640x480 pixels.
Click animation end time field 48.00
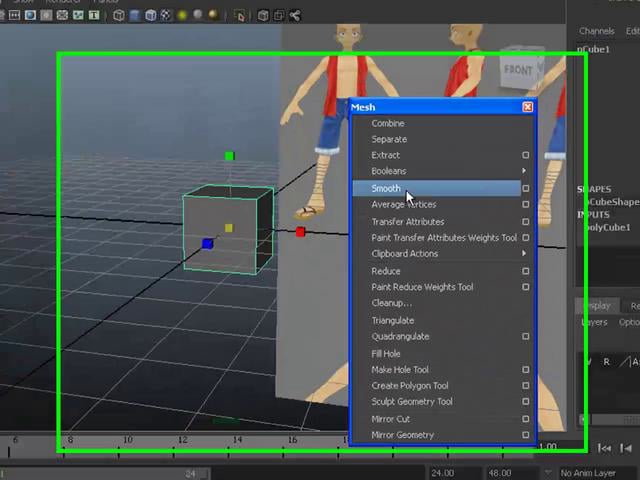click(510, 473)
